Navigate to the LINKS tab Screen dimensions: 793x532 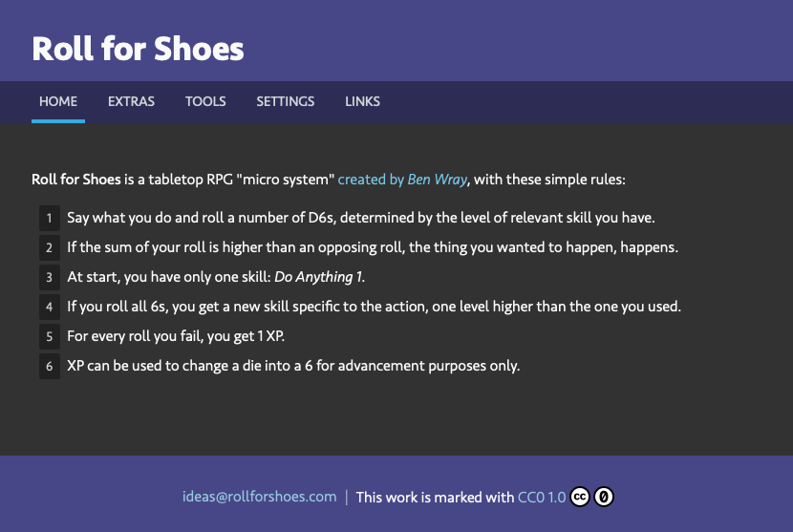pyautogui.click(x=362, y=101)
